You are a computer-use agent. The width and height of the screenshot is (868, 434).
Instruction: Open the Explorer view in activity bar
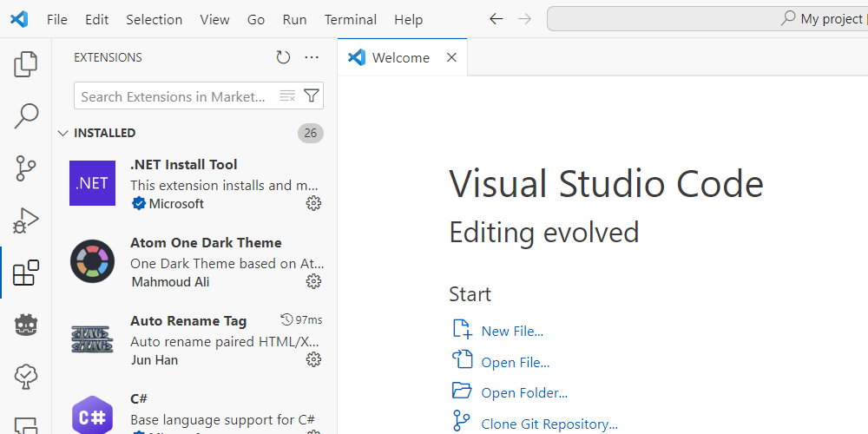[x=26, y=63]
